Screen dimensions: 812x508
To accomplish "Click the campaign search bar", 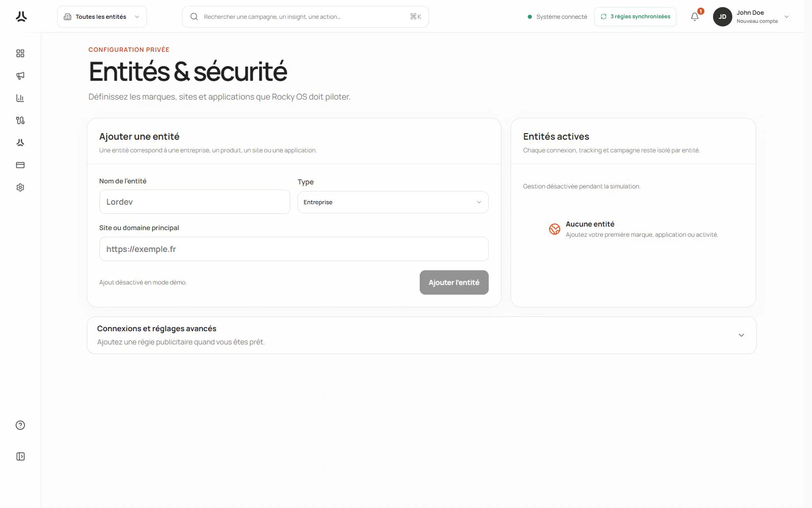I will coord(306,17).
